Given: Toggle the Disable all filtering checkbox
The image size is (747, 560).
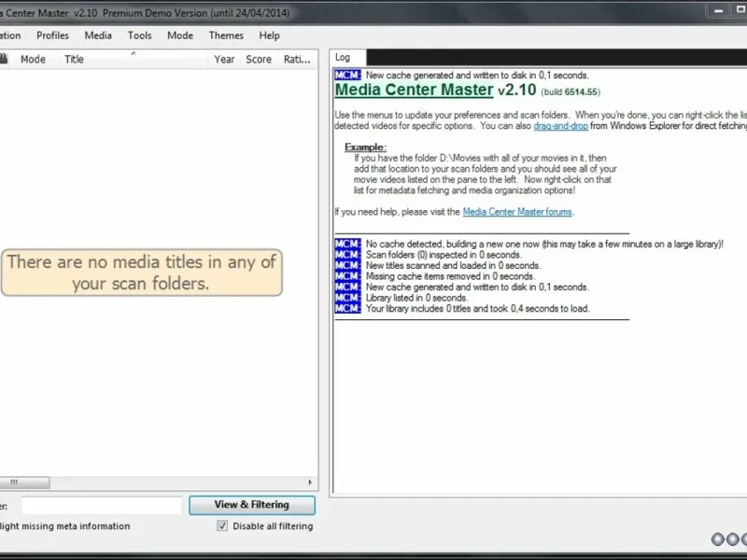Looking at the screenshot, I should [222, 525].
